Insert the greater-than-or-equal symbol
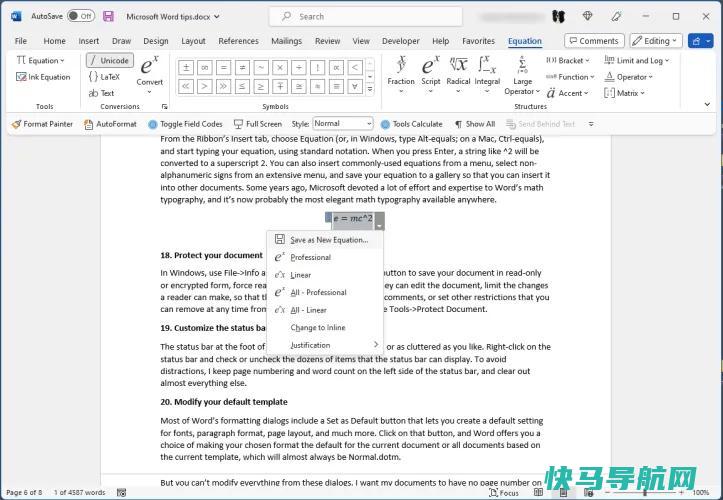This screenshot has height=500, width=723. 261,86
